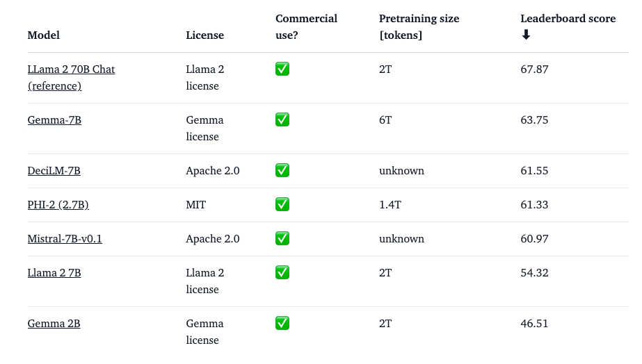
Task: Click the green checkmark in the Llama 2 7B row
Action: click(x=282, y=272)
